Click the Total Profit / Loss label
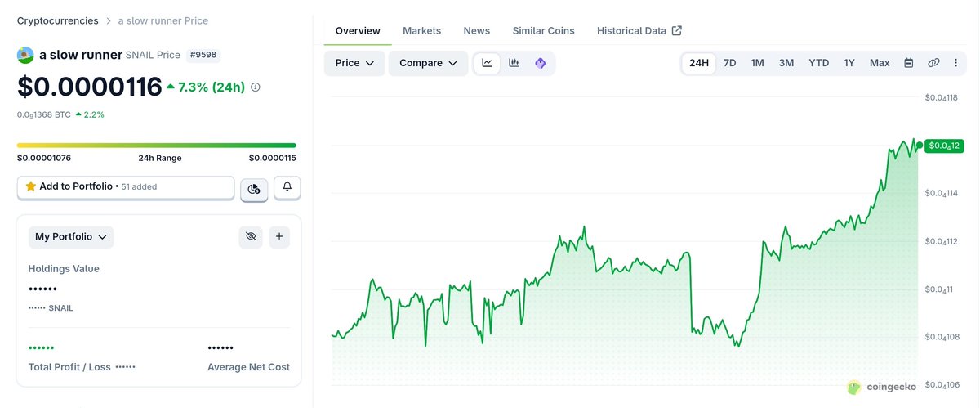Viewport: 980px width, 408px height. [69, 367]
